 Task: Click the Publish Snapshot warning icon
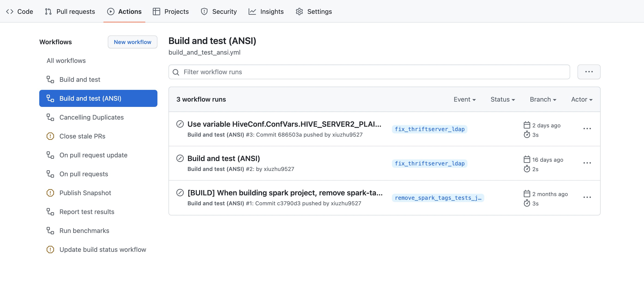(x=50, y=193)
